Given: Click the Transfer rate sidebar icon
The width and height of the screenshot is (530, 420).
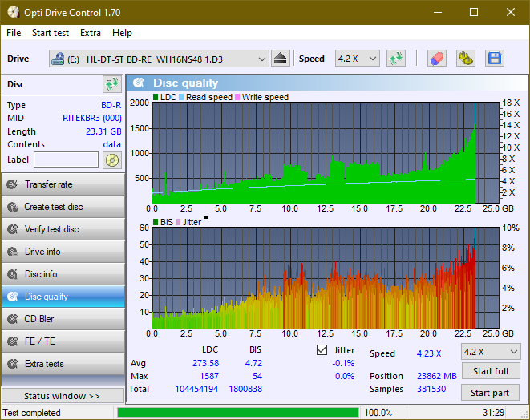Looking at the screenshot, I should (x=13, y=184).
